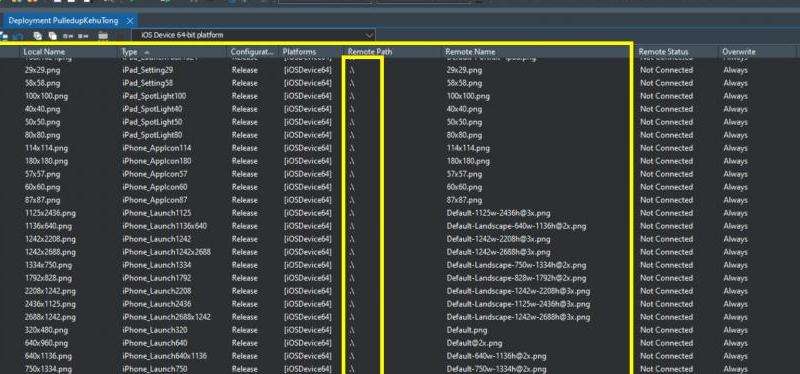This screenshot has height=374, width=800.
Task: Select local file 2688x1242.png
Action: pos(50,317)
